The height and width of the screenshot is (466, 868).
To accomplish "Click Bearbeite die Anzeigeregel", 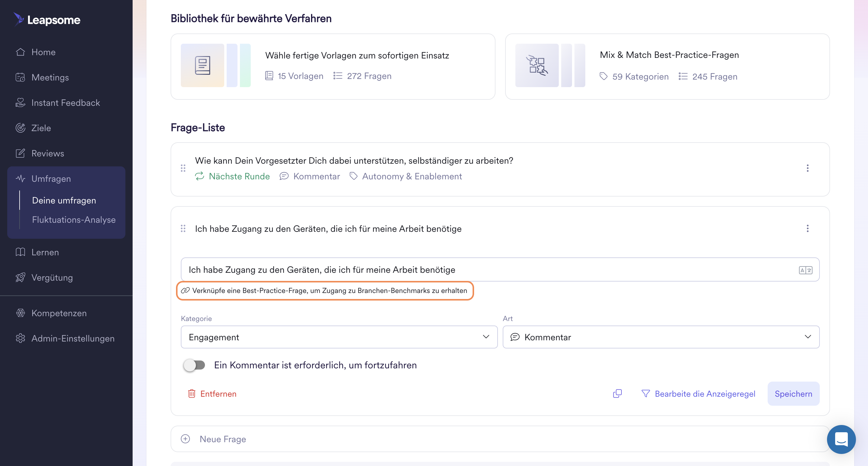I will (x=698, y=394).
